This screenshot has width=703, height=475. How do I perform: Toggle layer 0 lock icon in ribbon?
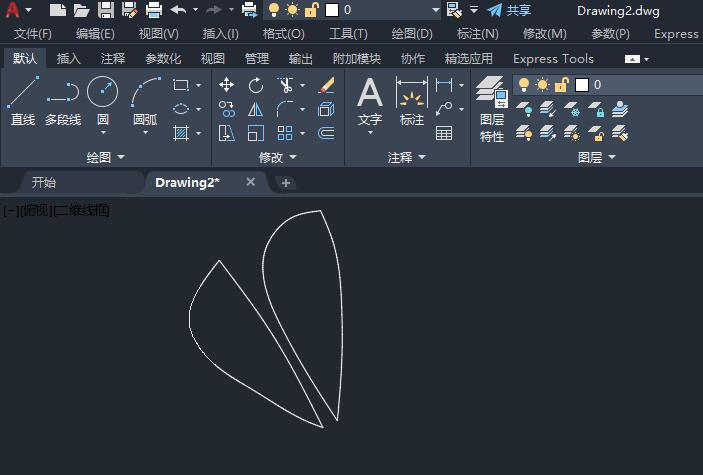tap(561, 85)
